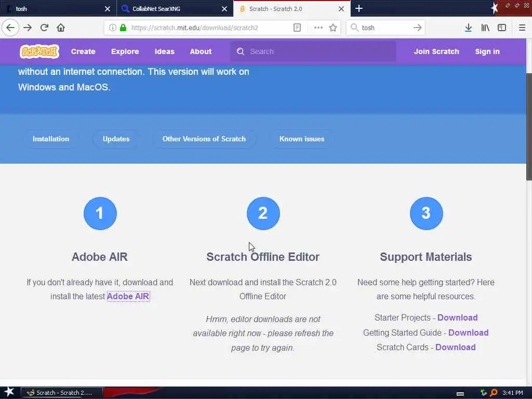This screenshot has width=532, height=399.
Task: Download the Scratch Cards
Action: (x=455, y=347)
